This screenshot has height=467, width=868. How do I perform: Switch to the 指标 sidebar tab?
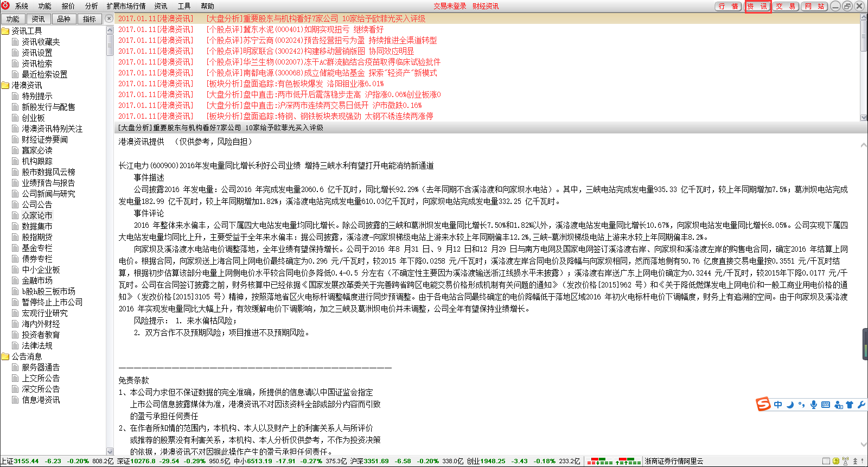[x=90, y=19]
